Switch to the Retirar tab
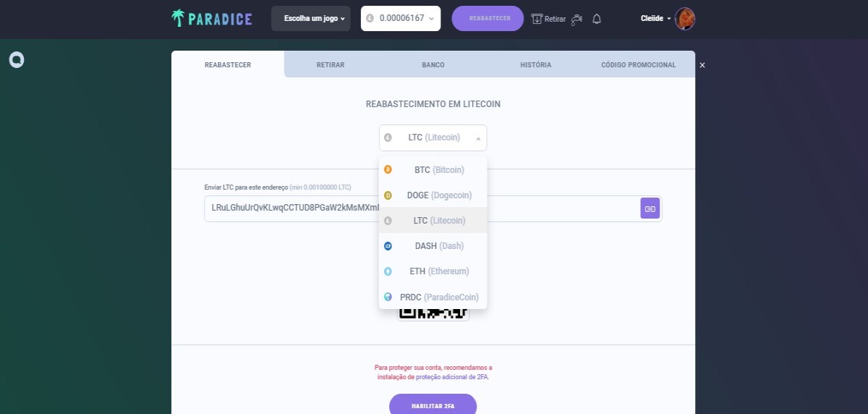 330,64
